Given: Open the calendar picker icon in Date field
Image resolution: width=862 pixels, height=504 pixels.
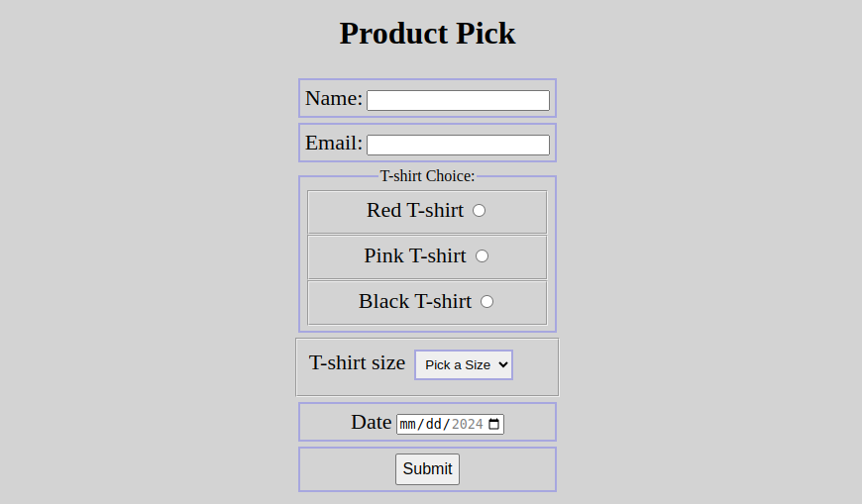Looking at the screenshot, I should [494, 424].
